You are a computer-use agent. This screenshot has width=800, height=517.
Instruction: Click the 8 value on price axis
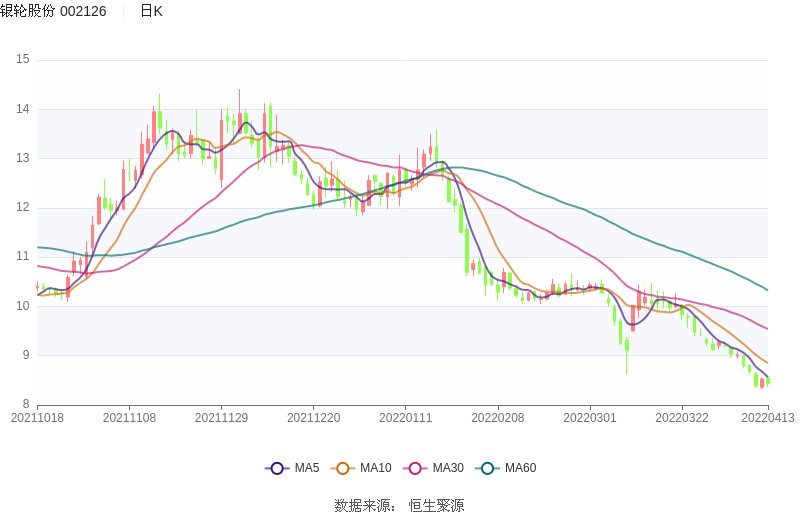pos(26,405)
